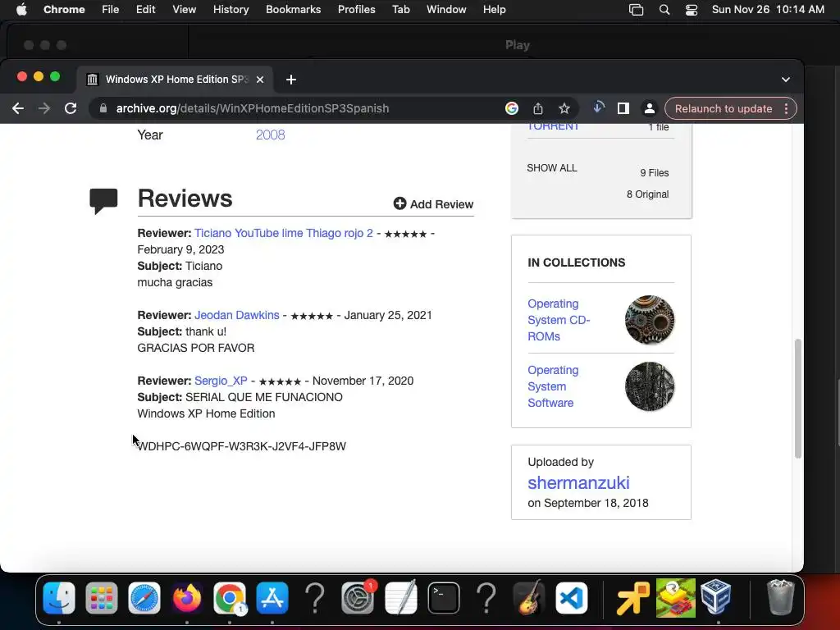The height and width of the screenshot is (630, 840).
Task: Click the screen mirroring menu bar icon
Action: (x=636, y=9)
